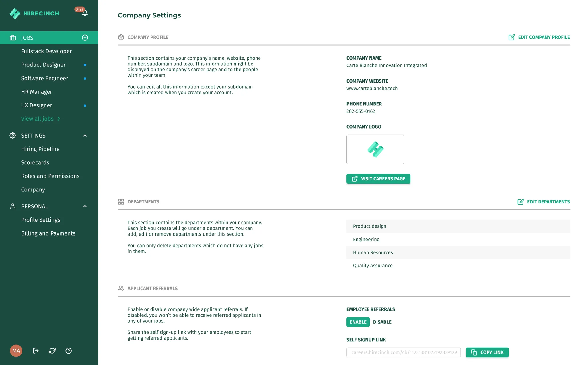This screenshot has width=588, height=365.
Task: Click the HireCinch logo
Action: click(x=34, y=13)
